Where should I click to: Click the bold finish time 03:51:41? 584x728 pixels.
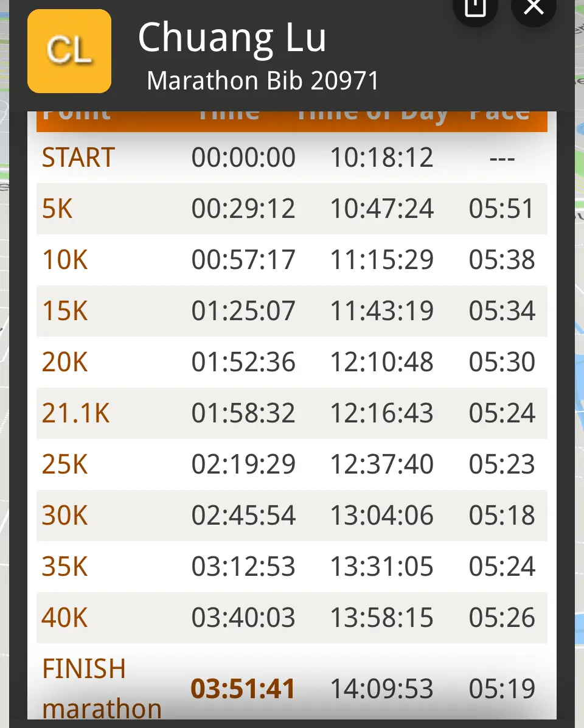(x=243, y=690)
